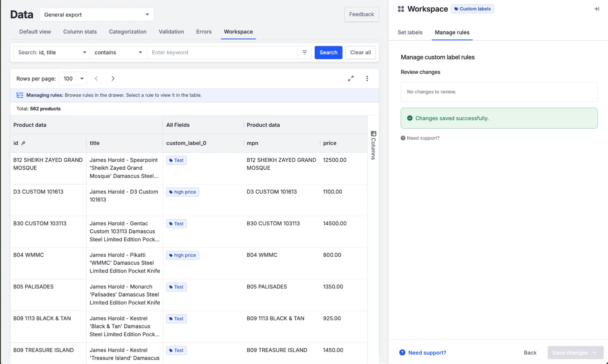Click the Workspace grid icon in the drawer header
The height and width of the screenshot is (364, 608).
(x=401, y=9)
